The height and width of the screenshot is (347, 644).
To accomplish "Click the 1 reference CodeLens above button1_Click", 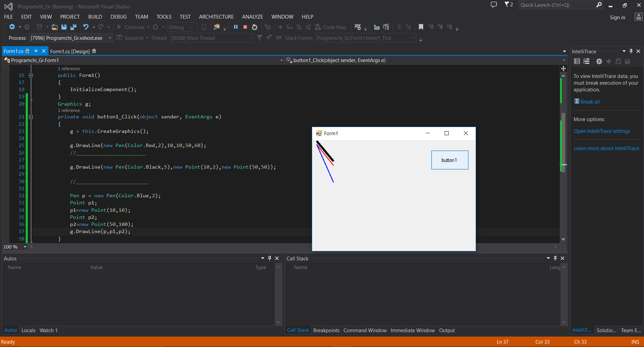I will click(x=69, y=111).
